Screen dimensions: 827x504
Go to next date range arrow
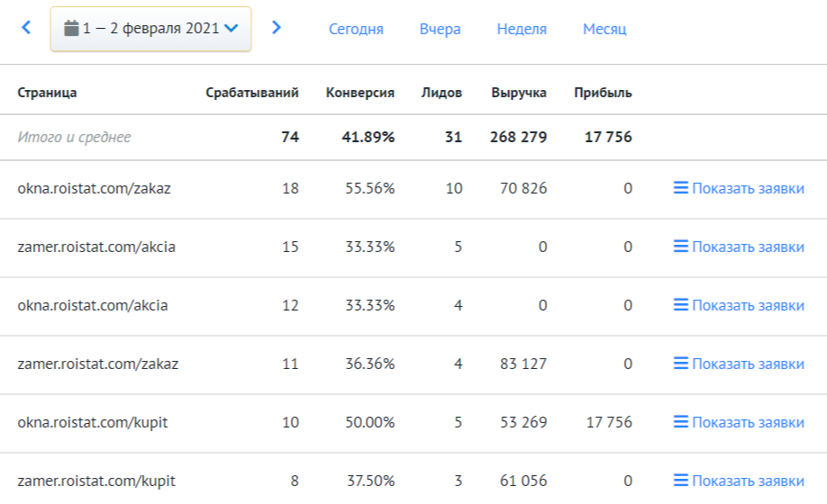[x=277, y=28]
